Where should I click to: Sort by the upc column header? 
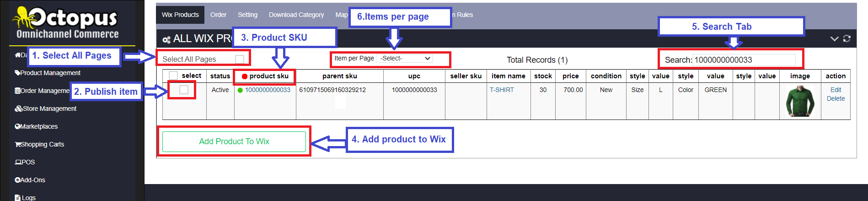click(414, 76)
